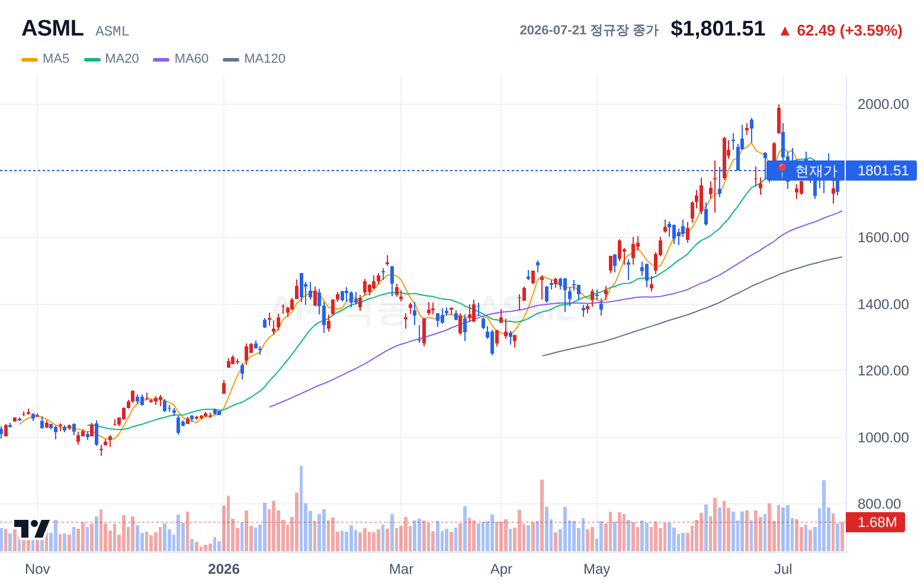Click the gray ASML subtitle symbol

click(112, 31)
